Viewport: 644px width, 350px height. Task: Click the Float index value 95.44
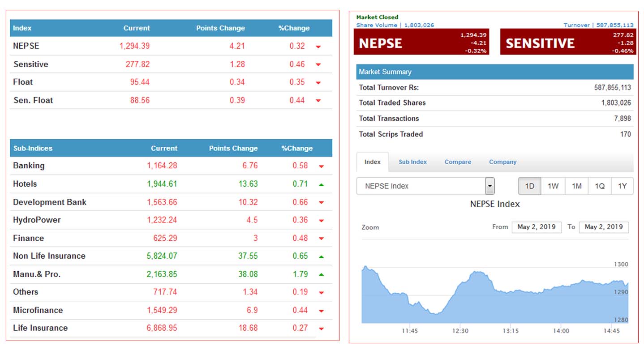140,82
